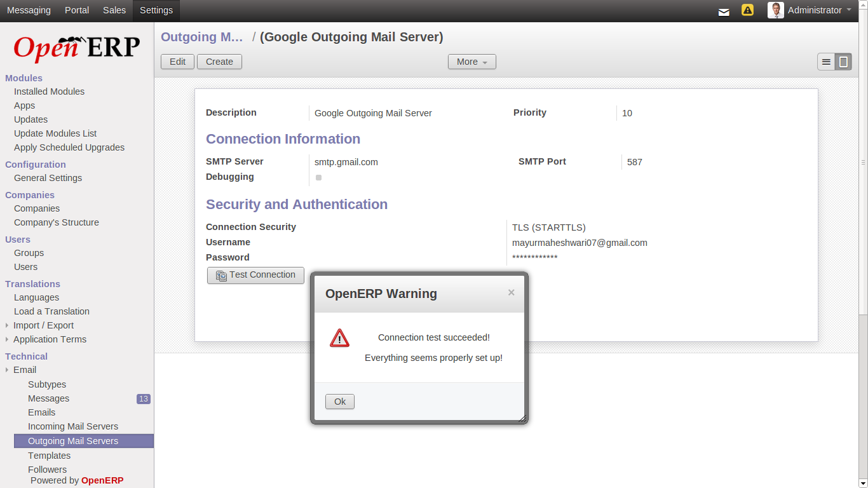Switch to list view icon

click(826, 62)
